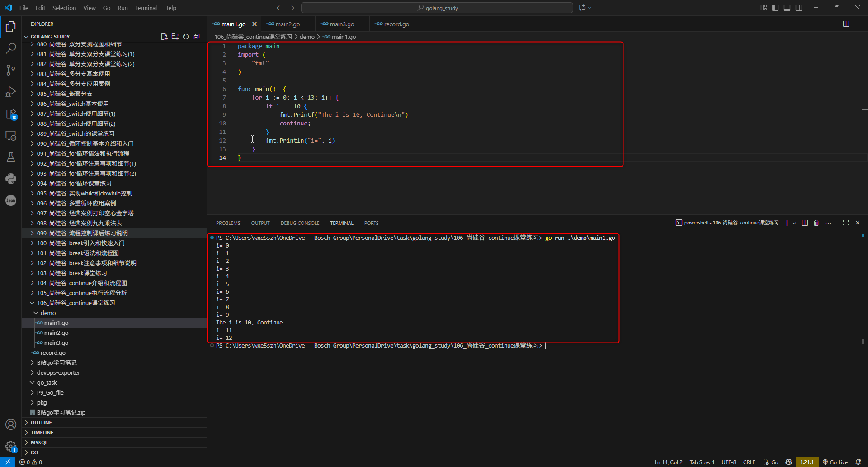Switch to the main2.go editor tab
Viewport: 868px width, 467px height.
coord(288,24)
